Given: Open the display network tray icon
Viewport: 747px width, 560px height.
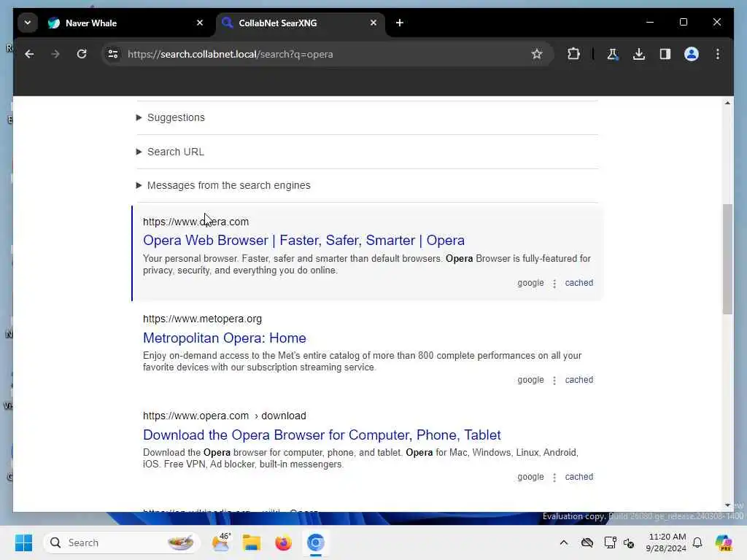Looking at the screenshot, I should [x=610, y=542].
